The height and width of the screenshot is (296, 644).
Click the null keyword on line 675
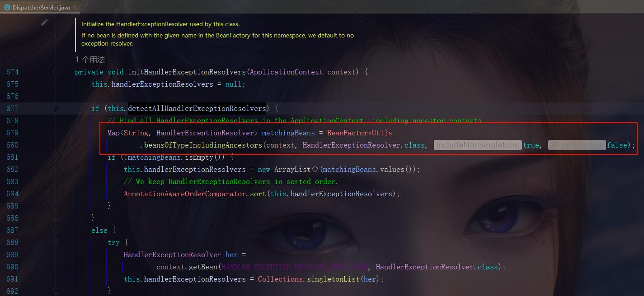click(x=234, y=84)
